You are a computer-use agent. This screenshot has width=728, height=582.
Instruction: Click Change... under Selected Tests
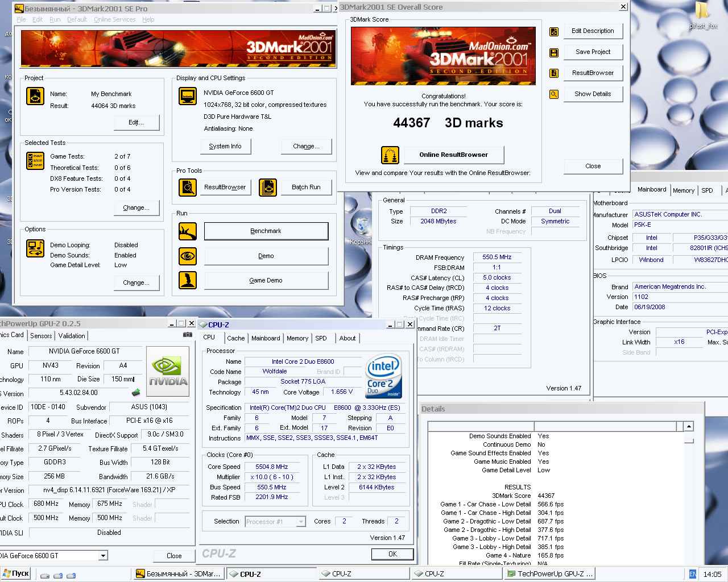136,208
